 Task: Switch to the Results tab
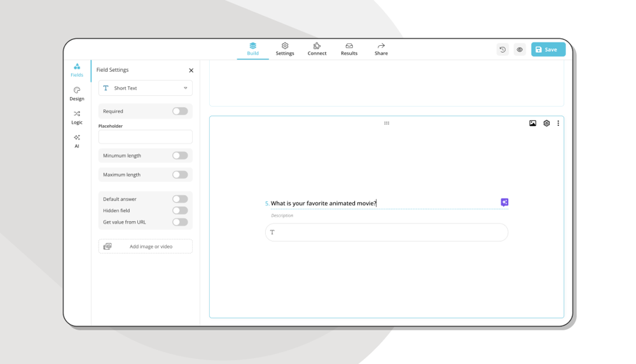tap(349, 49)
